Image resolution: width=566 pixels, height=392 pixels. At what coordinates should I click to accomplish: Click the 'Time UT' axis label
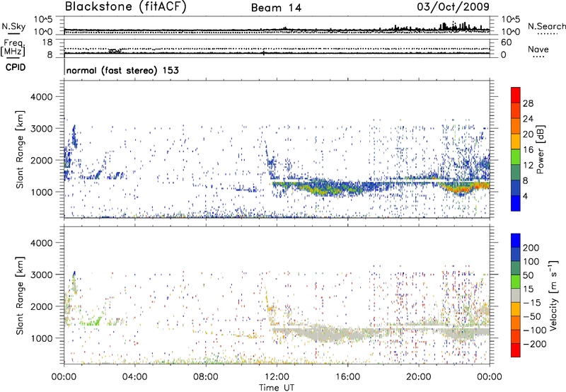click(x=277, y=388)
